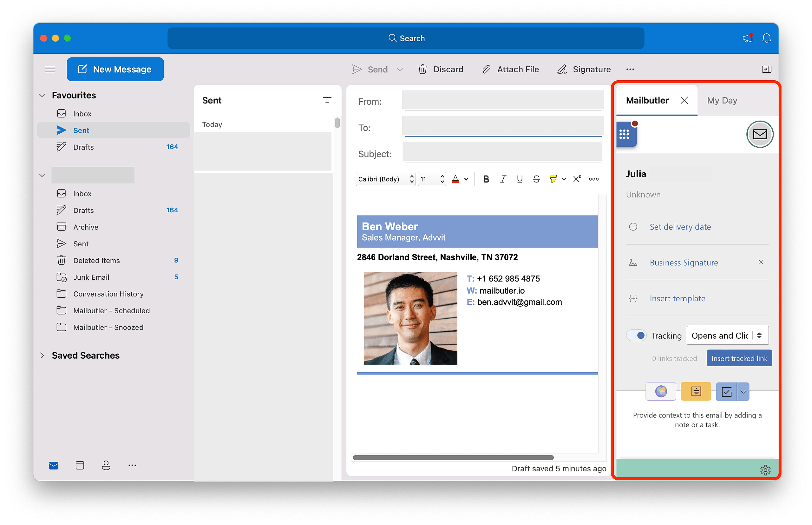
Task: Toggle the task pane collapse button
Action: pyautogui.click(x=766, y=69)
